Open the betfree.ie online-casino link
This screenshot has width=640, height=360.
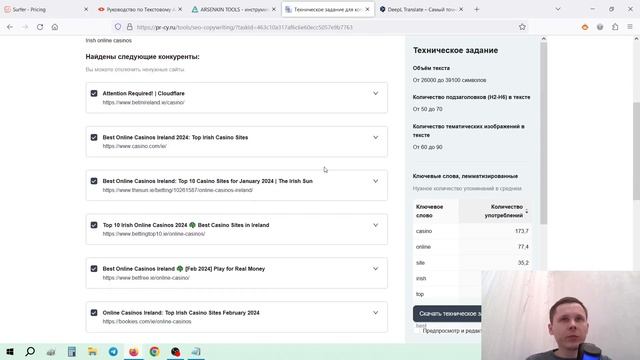tap(146, 278)
